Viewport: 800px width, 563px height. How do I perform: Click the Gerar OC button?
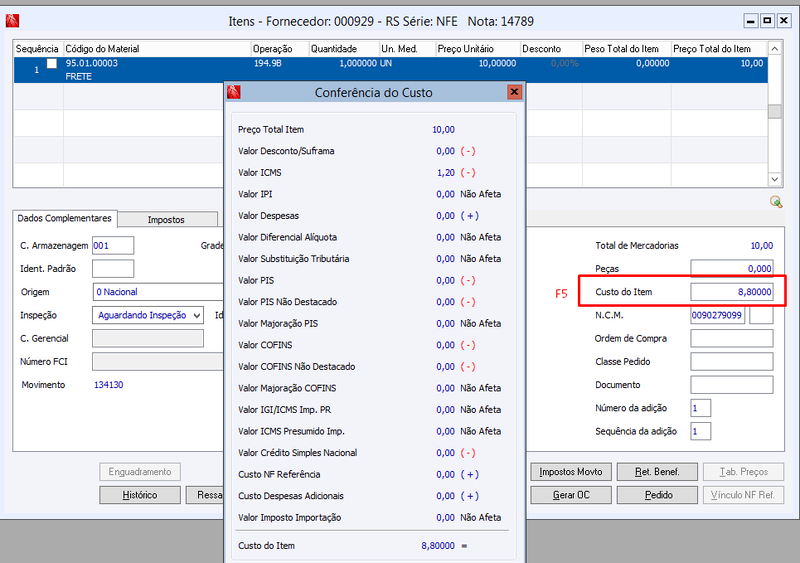571,495
